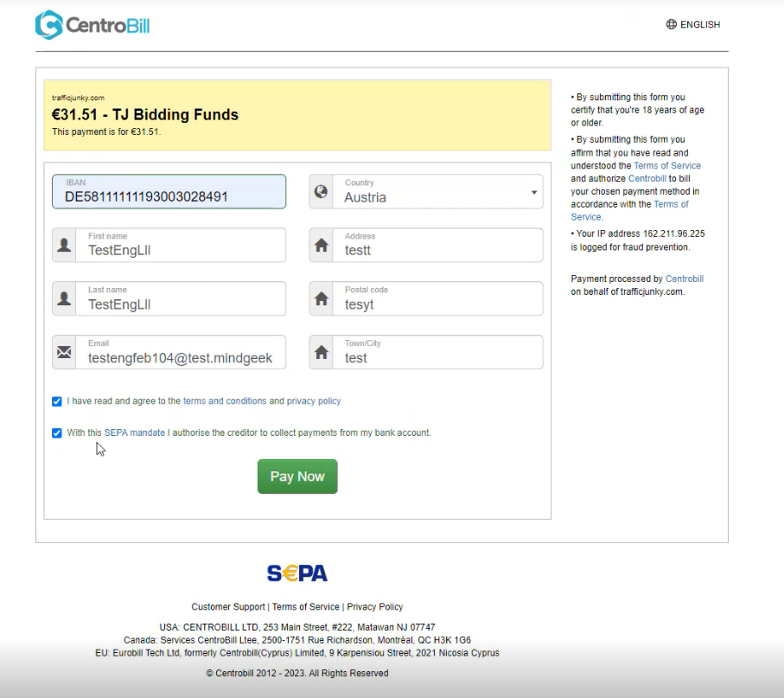Screen dimensions: 784x698
Task: Open the 'Terms of Service.' link ending the paragraph
Action: (629, 211)
